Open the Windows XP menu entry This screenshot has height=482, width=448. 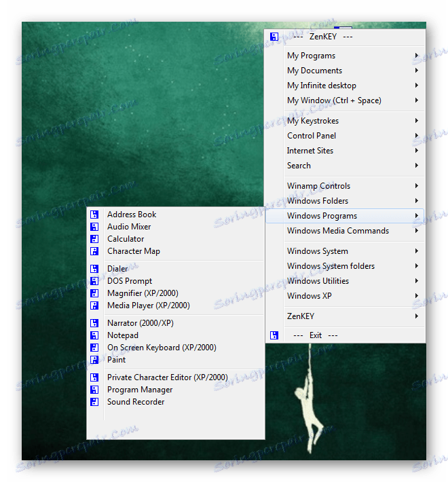[x=345, y=296]
